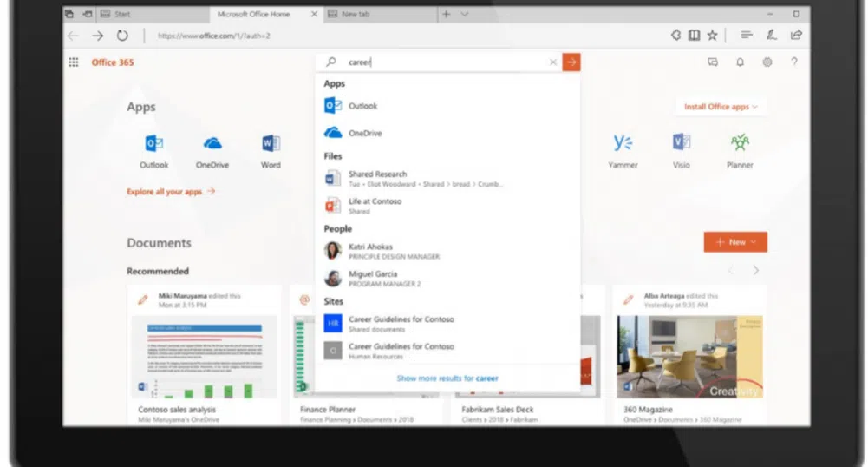The height and width of the screenshot is (467, 868).
Task: Click Show more results for career
Action: pos(447,378)
